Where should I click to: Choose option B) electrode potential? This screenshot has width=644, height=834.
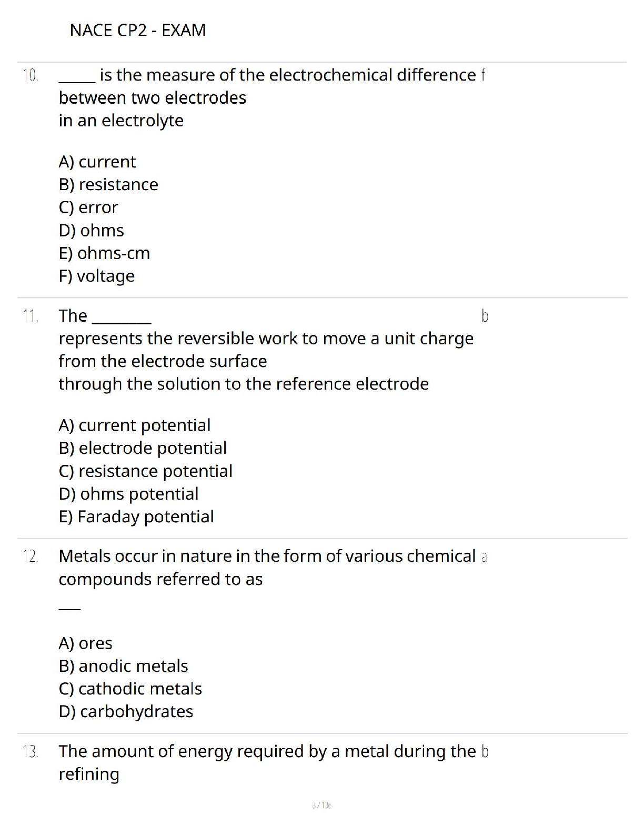(143, 448)
